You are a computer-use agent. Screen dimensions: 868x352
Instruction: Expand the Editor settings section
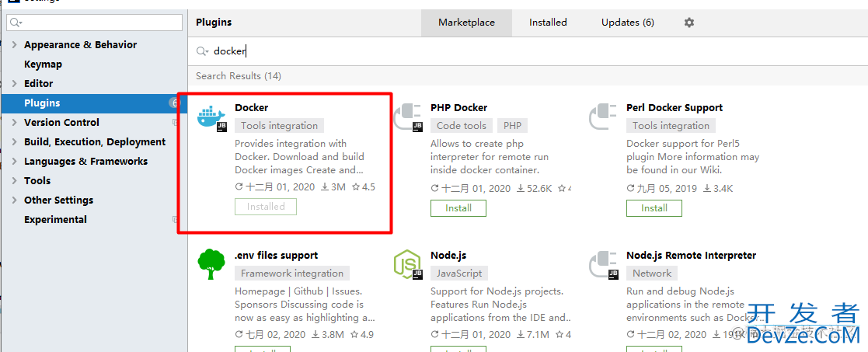[15, 84]
